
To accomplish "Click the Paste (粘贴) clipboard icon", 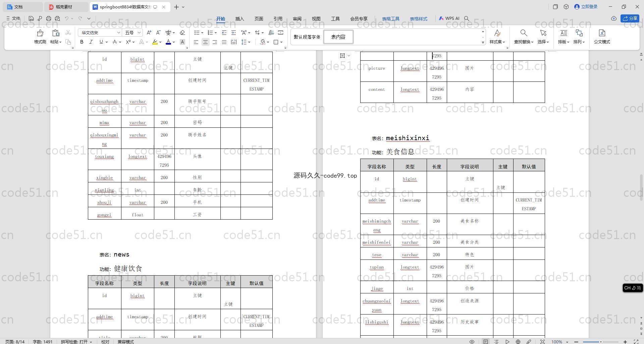I will coord(56,33).
